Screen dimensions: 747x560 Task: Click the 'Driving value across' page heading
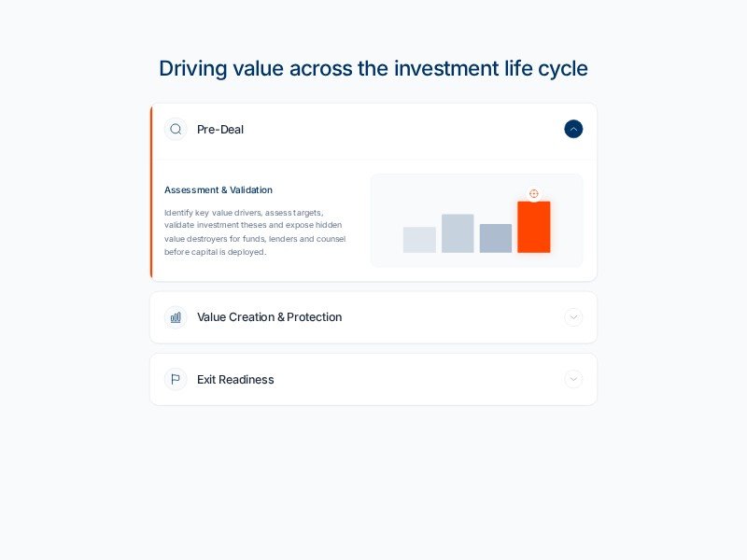coord(373,68)
